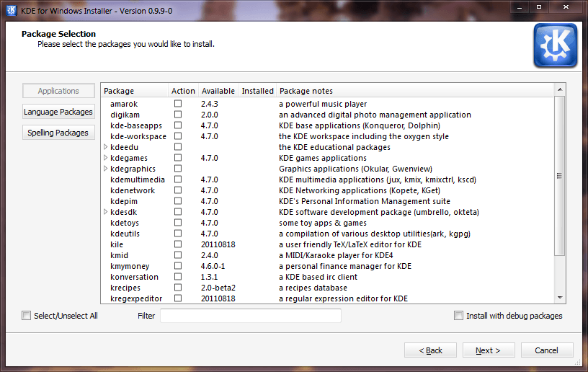Select the kmymoney package name
This screenshot has width=588, height=372.
(x=130, y=266)
